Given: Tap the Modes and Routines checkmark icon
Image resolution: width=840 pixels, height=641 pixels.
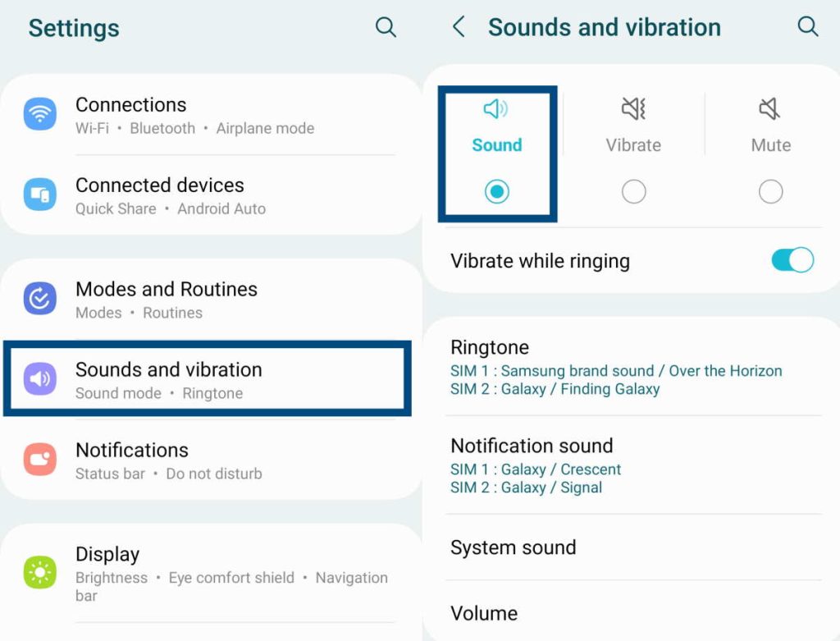Looking at the screenshot, I should tap(39, 299).
